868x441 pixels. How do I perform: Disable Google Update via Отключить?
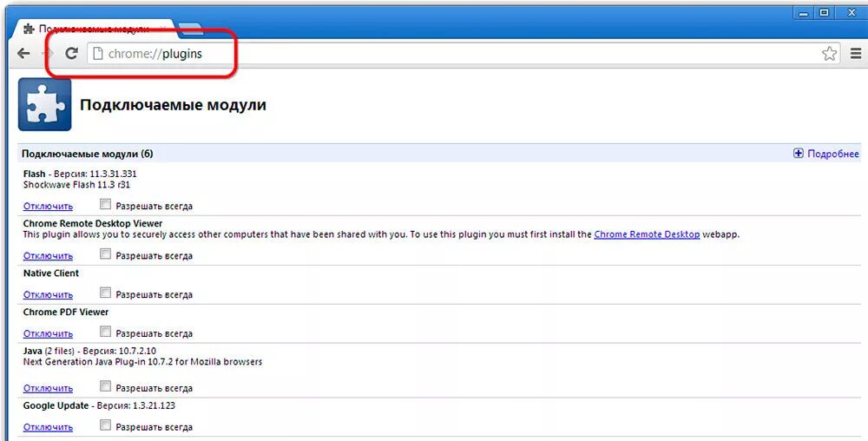click(48, 426)
